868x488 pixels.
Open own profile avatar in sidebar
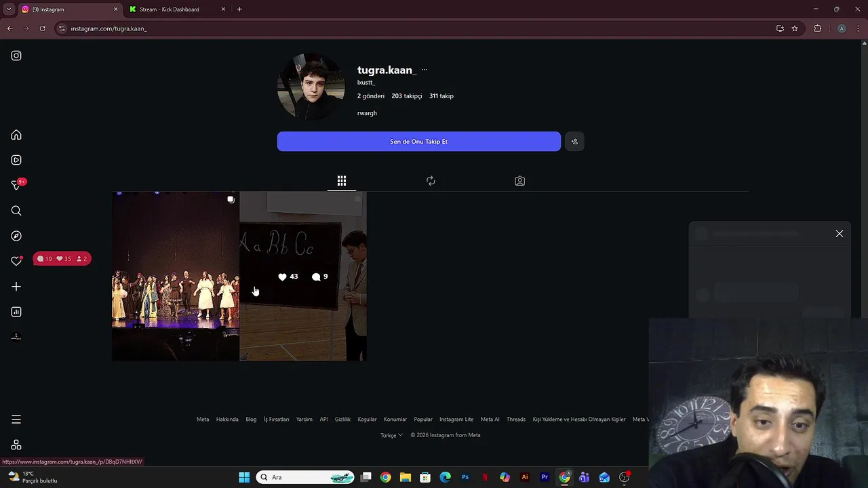coord(16,337)
